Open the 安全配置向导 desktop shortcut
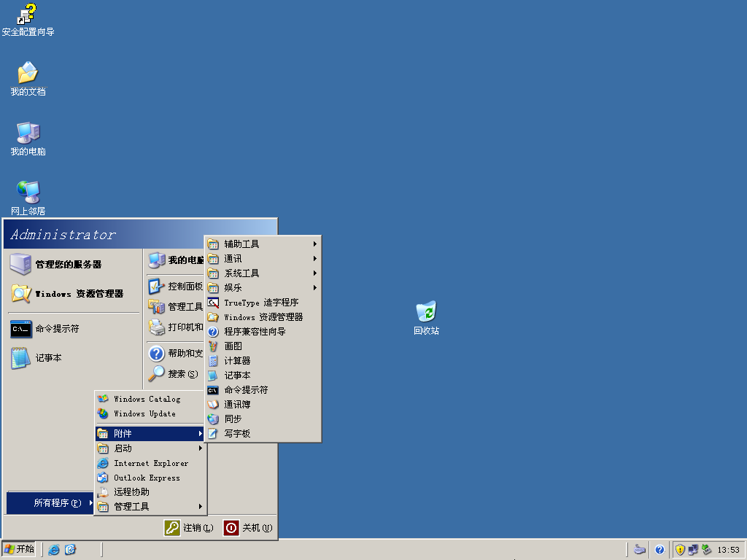The width and height of the screenshot is (747, 560). pos(28,20)
